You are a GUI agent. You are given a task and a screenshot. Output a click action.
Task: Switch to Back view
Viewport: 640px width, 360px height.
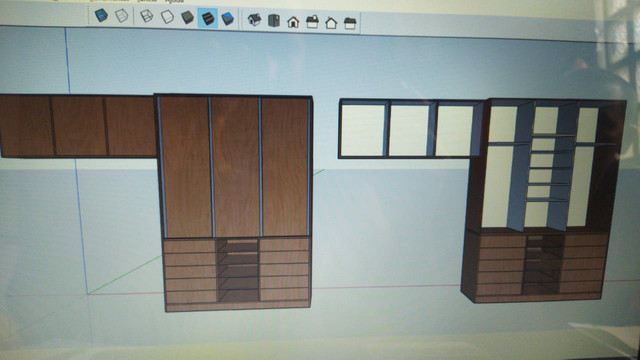[331, 23]
